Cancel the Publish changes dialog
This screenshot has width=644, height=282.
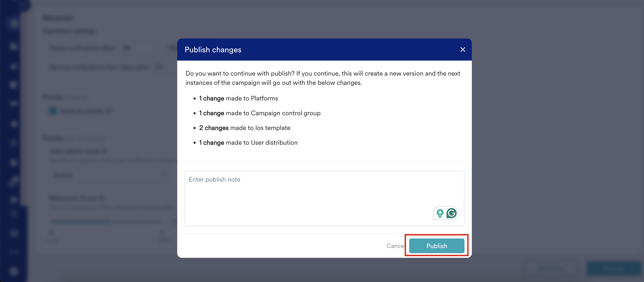(395, 246)
